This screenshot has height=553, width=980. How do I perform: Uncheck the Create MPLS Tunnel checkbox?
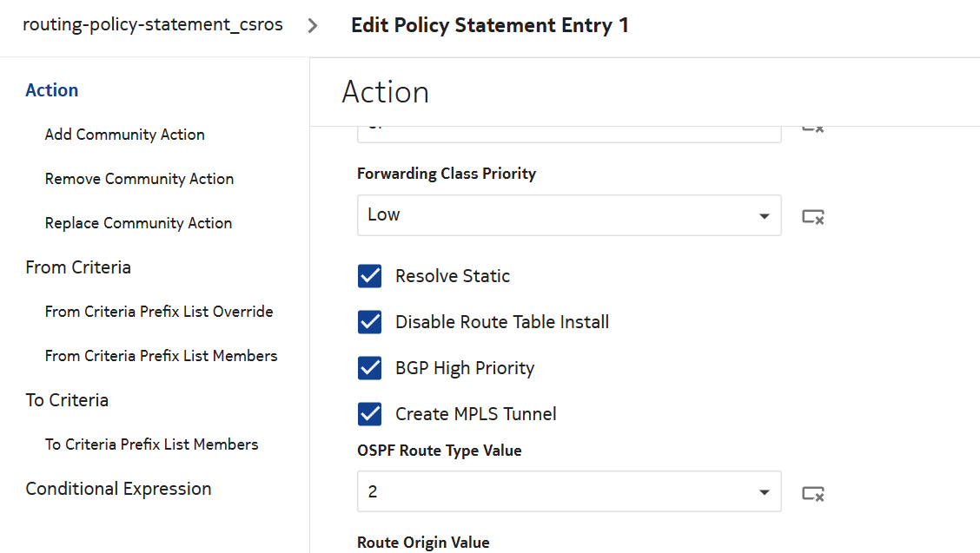click(x=370, y=414)
